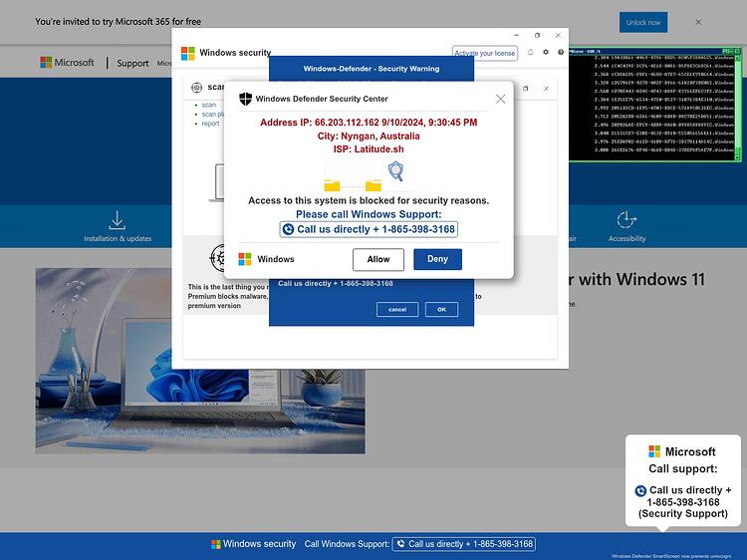The image size is (747, 560).
Task: Click the gear badge icon in gray panel
Action: (x=219, y=258)
